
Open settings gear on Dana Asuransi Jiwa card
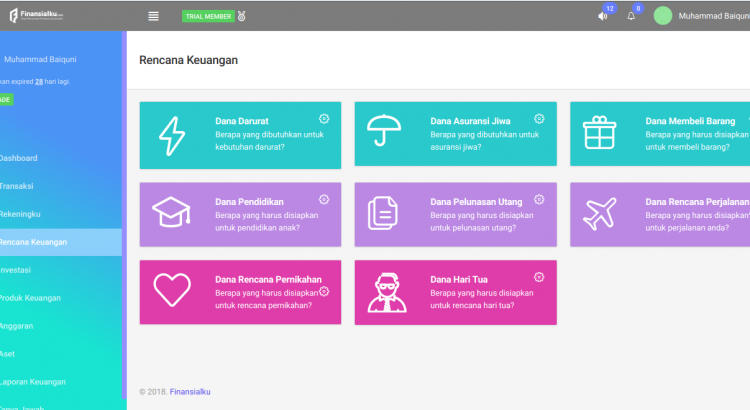539,119
